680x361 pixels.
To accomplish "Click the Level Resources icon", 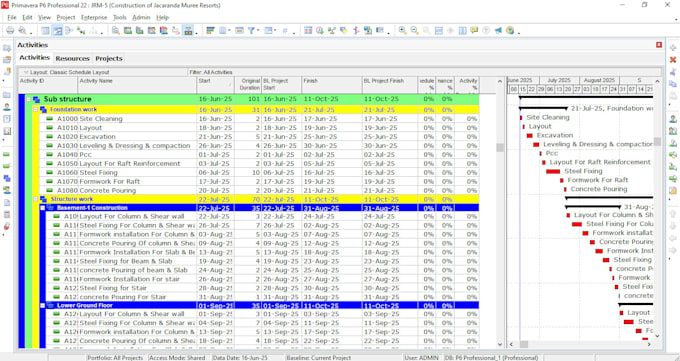I will 332,30.
